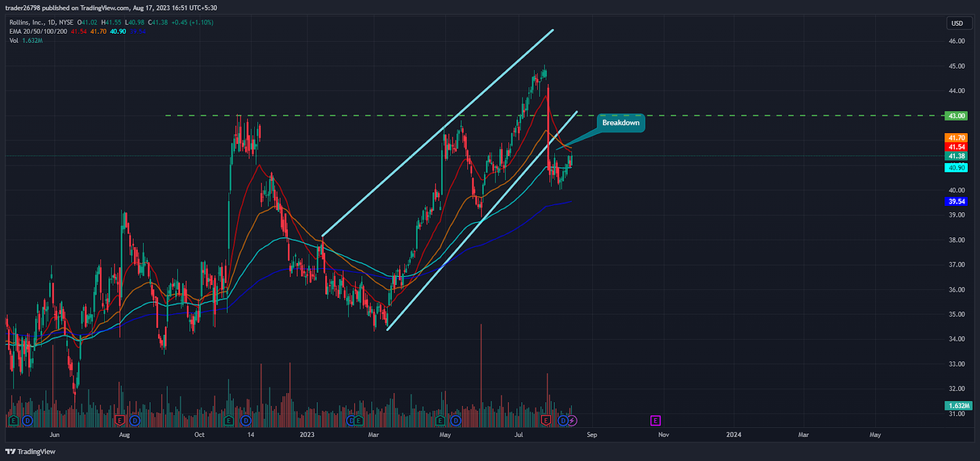Click the dividend marker before Sep
980x461 pixels.
pyautogui.click(x=563, y=421)
